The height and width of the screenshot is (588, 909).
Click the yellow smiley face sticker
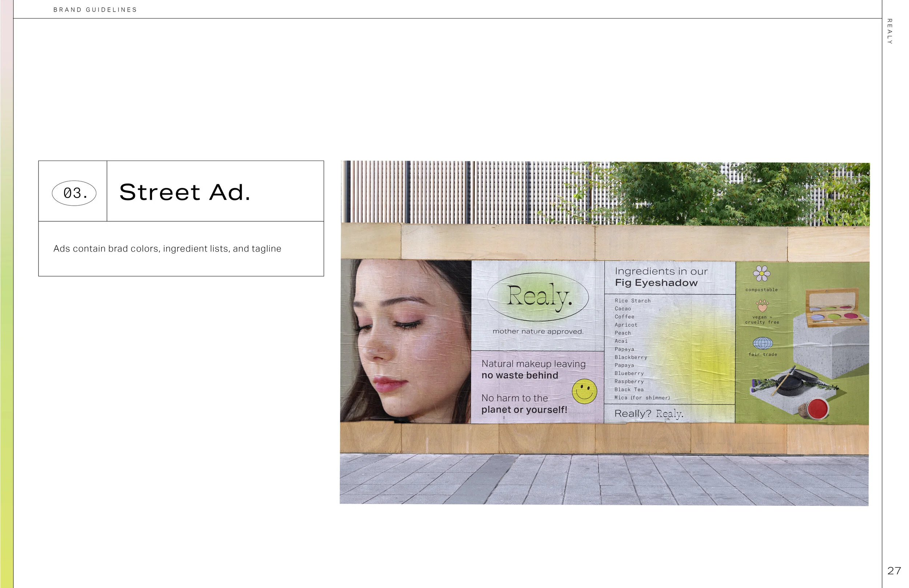584,391
